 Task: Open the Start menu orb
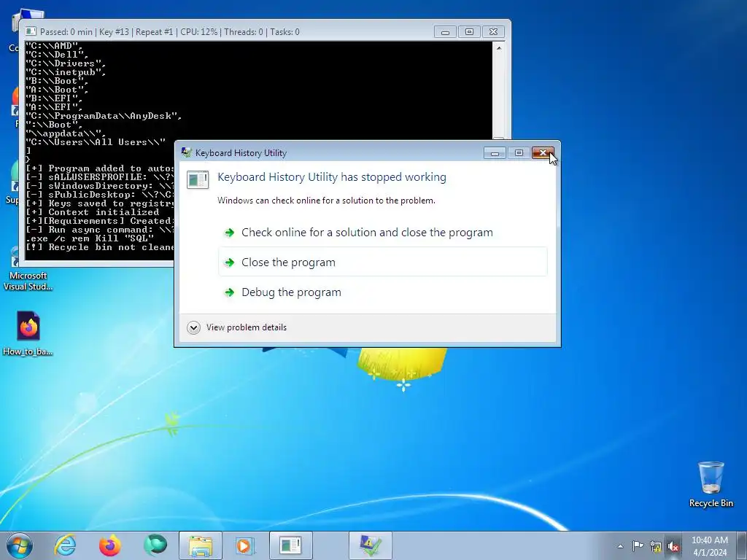(x=20, y=545)
